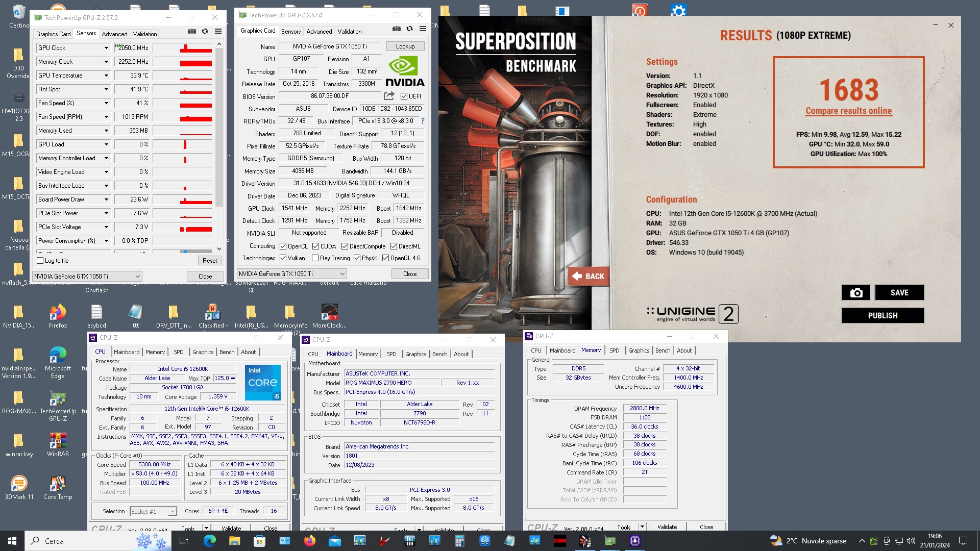Open Bench tab in CPU-Z Mainboard window
Image resolution: width=980 pixels, height=551 pixels.
tap(439, 354)
